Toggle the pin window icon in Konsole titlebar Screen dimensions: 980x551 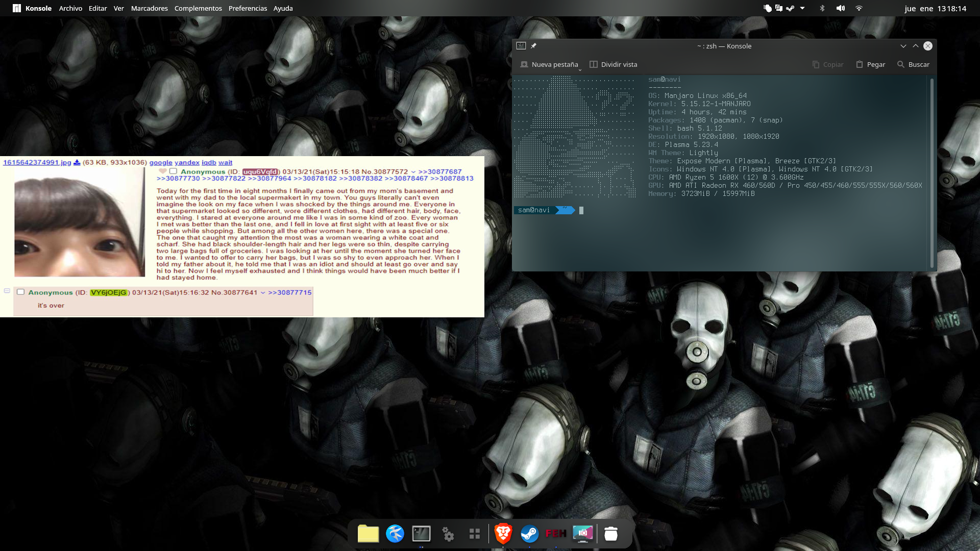click(x=533, y=46)
